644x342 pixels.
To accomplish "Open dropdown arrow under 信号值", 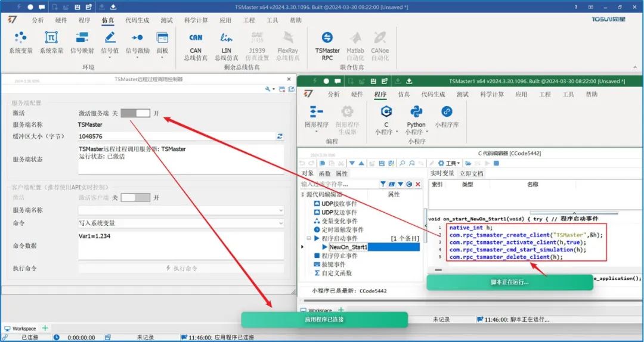I will click(110, 58).
